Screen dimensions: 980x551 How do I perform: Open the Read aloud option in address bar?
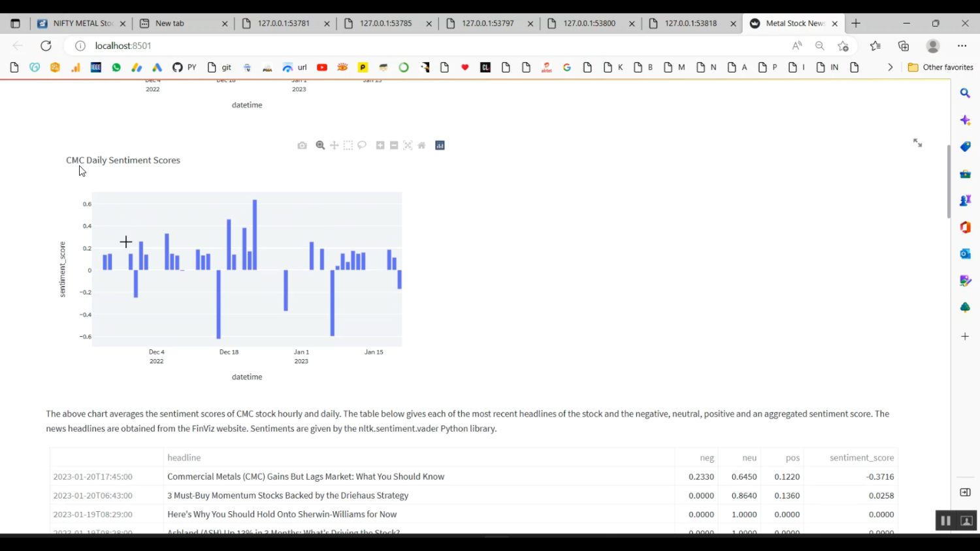coord(797,46)
